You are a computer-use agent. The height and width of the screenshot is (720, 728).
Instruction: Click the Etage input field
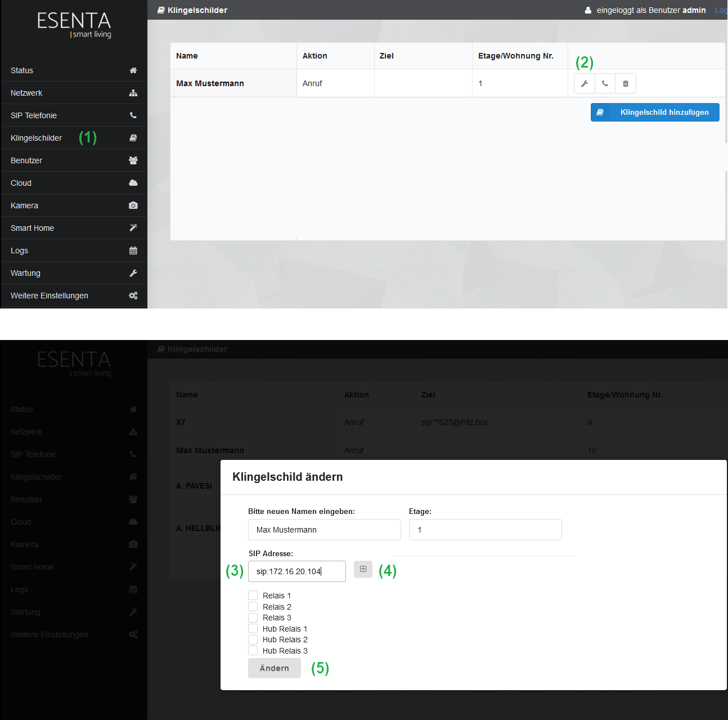486,530
